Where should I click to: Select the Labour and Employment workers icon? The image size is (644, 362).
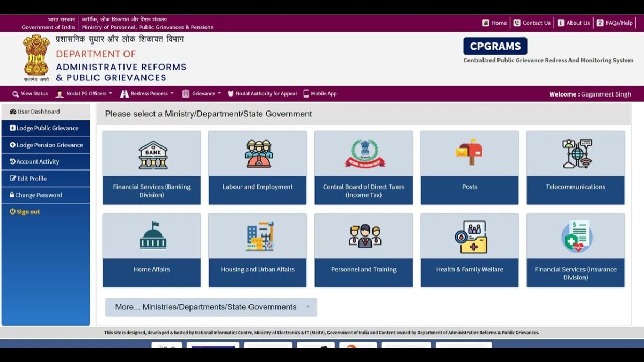tap(258, 154)
